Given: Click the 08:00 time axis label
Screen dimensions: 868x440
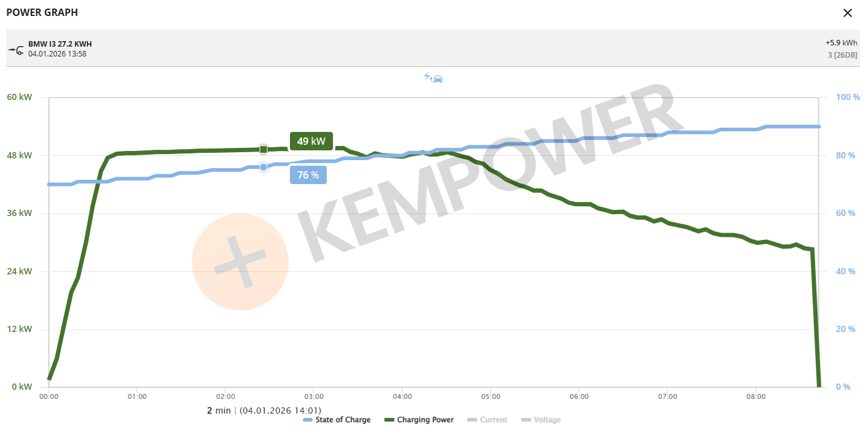Looking at the screenshot, I should (x=756, y=396).
